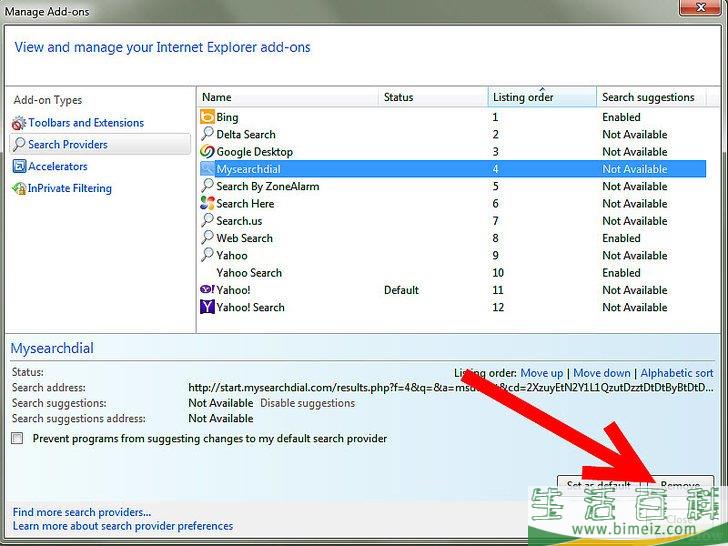
Task: Click the Toolbars and Extensions gear icon
Action: click(19, 123)
